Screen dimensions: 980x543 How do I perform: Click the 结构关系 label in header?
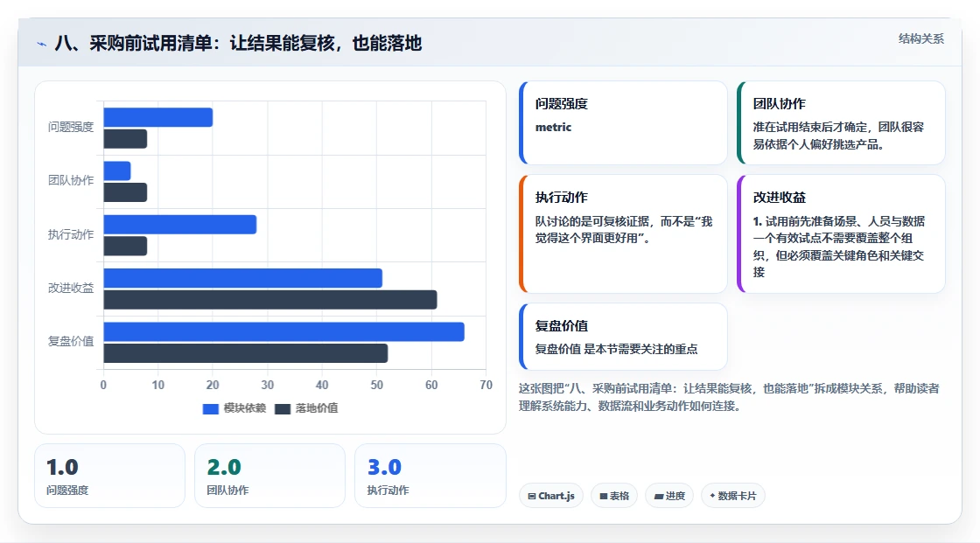(x=920, y=38)
